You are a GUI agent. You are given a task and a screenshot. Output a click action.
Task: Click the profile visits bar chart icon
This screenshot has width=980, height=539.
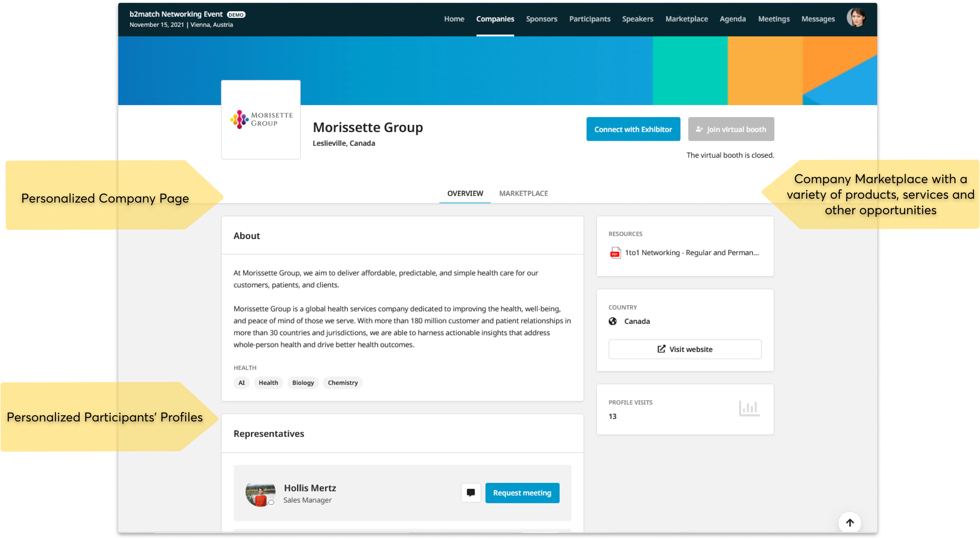coord(749,409)
